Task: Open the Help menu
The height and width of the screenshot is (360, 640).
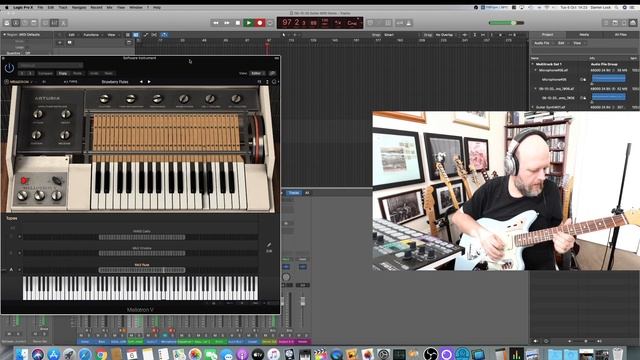Action: click(157, 7)
